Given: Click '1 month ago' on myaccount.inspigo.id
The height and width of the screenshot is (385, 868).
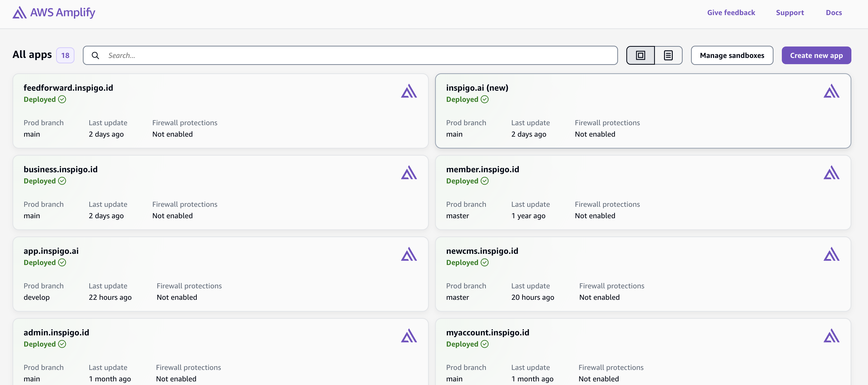Looking at the screenshot, I should point(532,379).
